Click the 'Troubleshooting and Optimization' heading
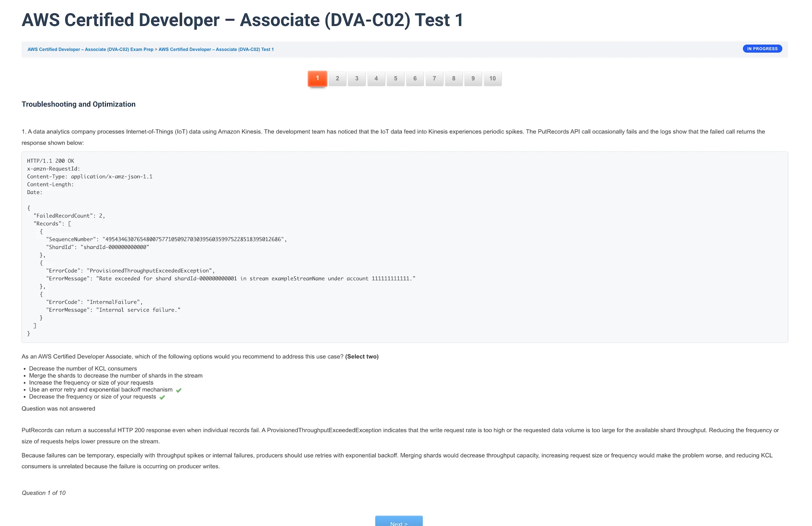Image resolution: width=812 pixels, height=526 pixels. coord(78,104)
